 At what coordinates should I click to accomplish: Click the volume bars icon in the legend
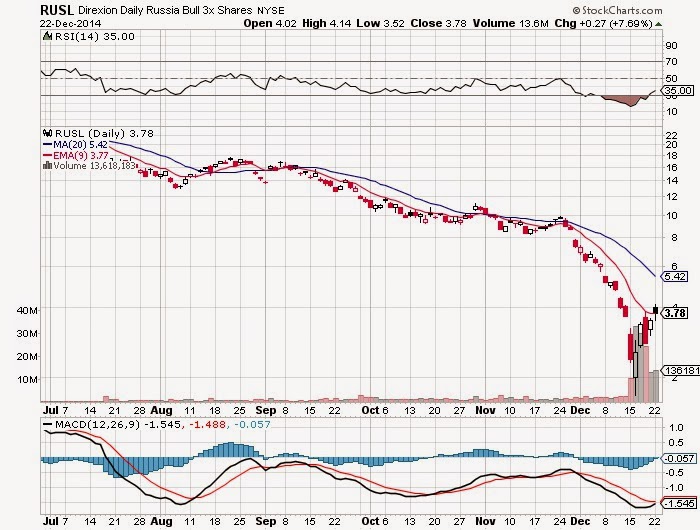click(47, 166)
